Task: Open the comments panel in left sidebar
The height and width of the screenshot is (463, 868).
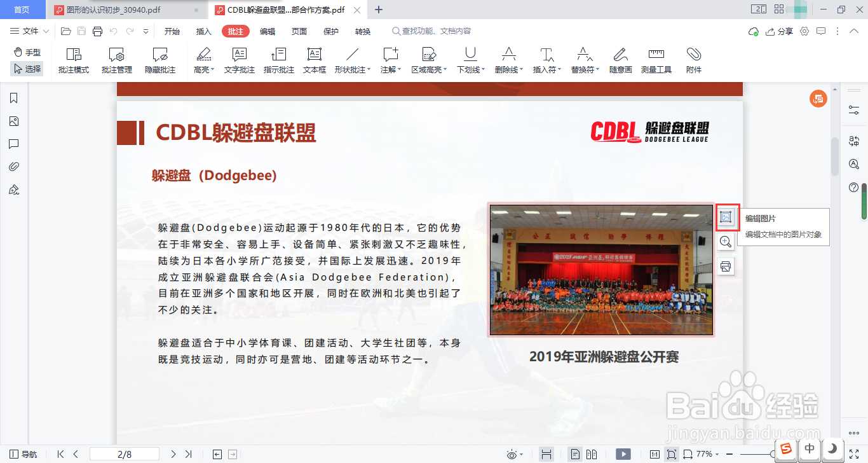Action: pos(13,144)
